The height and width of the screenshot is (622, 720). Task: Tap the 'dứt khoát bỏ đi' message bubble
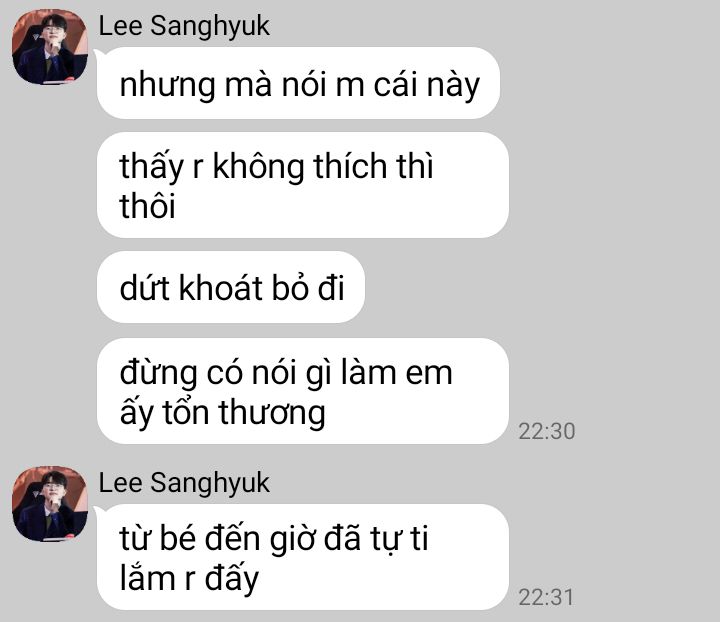point(231,287)
